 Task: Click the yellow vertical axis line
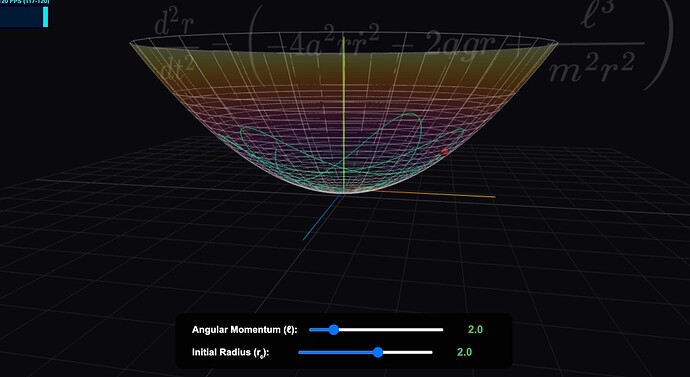pyautogui.click(x=344, y=110)
